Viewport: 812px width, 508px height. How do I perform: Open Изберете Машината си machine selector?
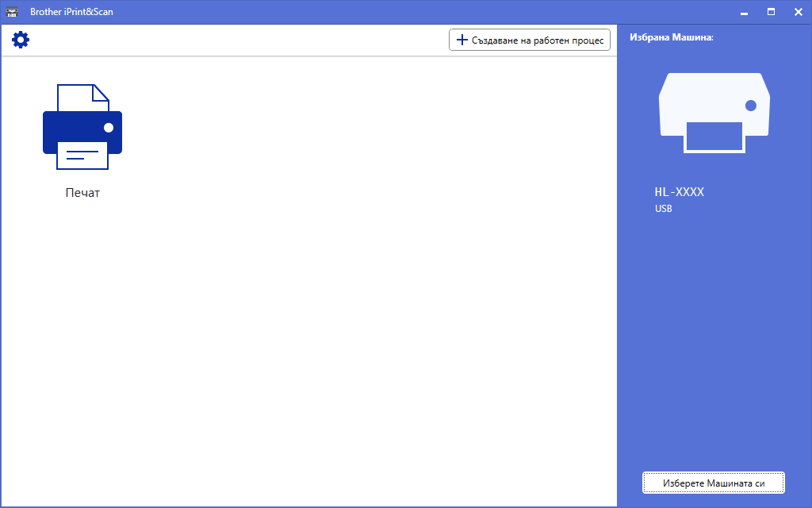tap(714, 483)
